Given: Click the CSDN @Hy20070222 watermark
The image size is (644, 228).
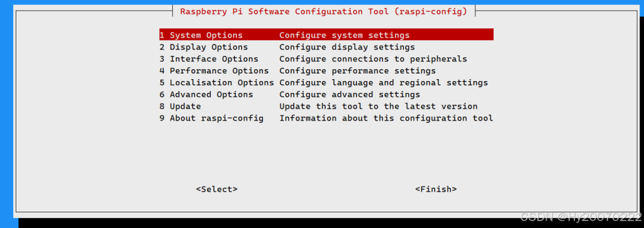Looking at the screenshot, I should point(580,217).
